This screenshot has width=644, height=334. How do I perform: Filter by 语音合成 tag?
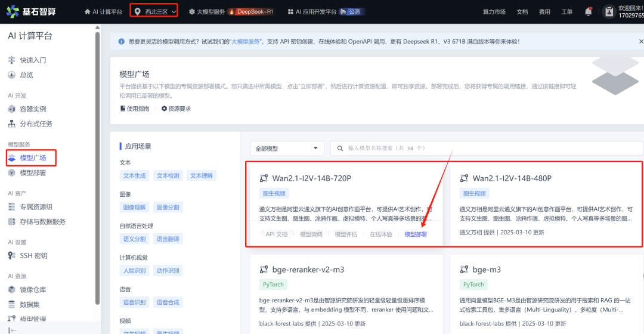point(168,302)
